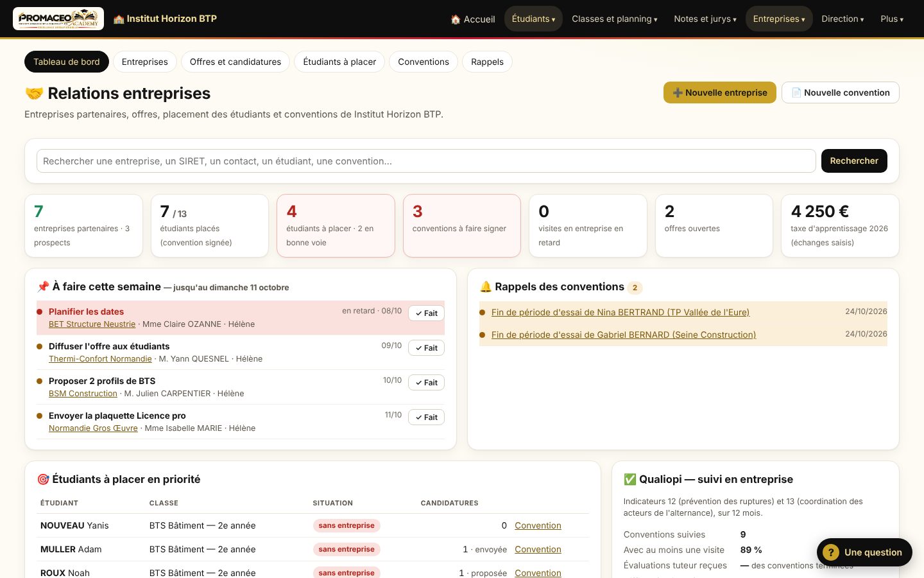Click the Promaceo Academy logo

(58, 19)
